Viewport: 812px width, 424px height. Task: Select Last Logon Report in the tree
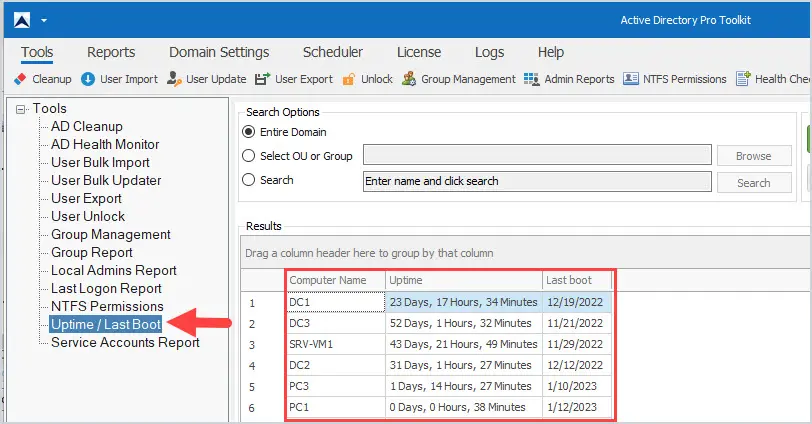coord(106,289)
